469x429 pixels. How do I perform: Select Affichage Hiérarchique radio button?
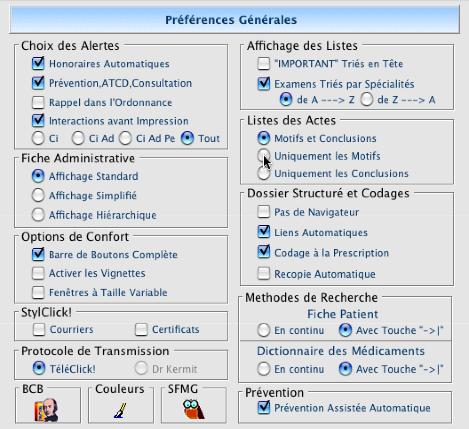point(38,215)
